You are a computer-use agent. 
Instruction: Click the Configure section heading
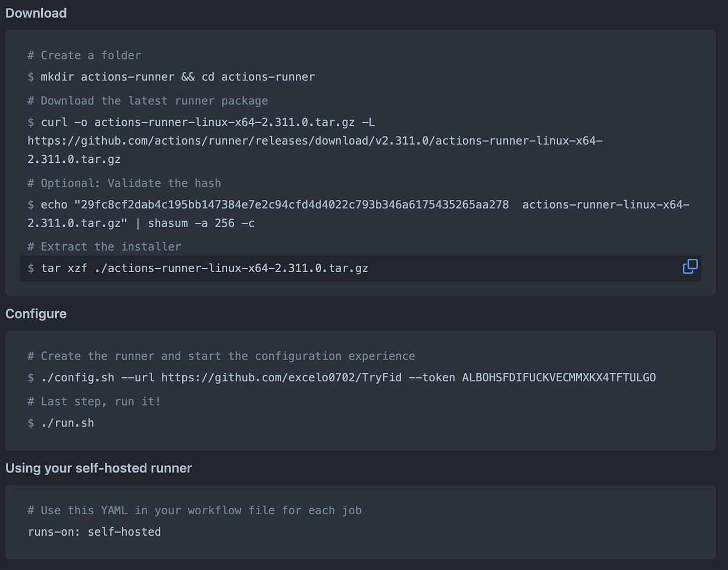tap(36, 314)
